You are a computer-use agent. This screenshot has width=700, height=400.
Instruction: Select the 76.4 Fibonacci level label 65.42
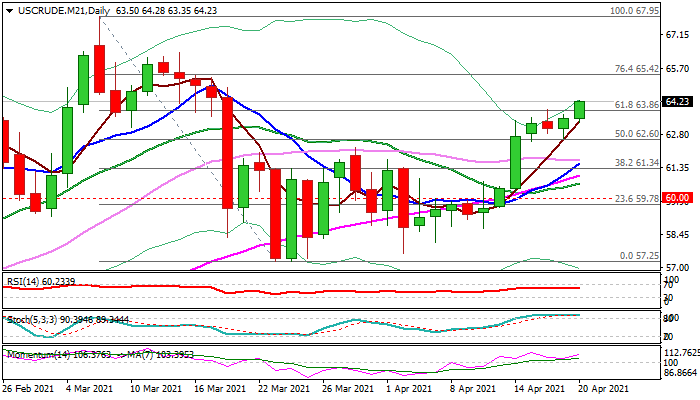(634, 69)
